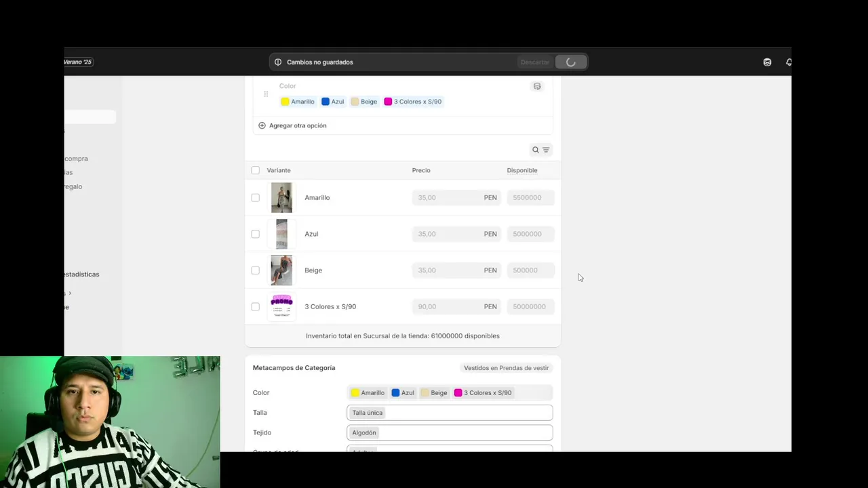Open the Azul variant image thumbnail
Image resolution: width=868 pixels, height=488 pixels.
pyautogui.click(x=281, y=234)
